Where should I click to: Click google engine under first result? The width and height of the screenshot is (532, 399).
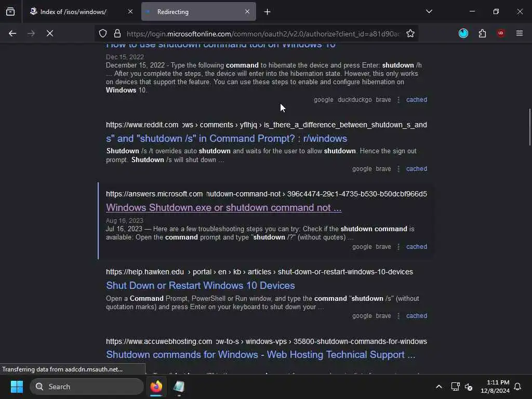(323, 100)
